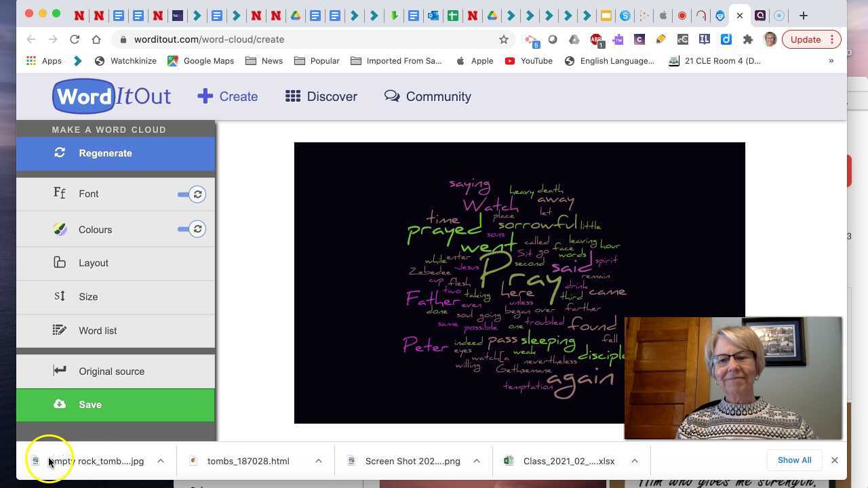Open the Discover page

coord(321,96)
